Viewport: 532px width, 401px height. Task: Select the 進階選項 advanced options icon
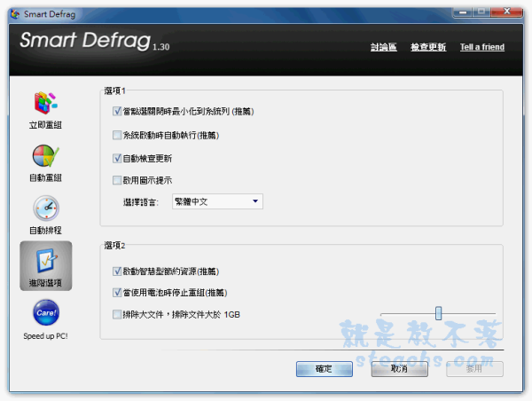(46, 266)
